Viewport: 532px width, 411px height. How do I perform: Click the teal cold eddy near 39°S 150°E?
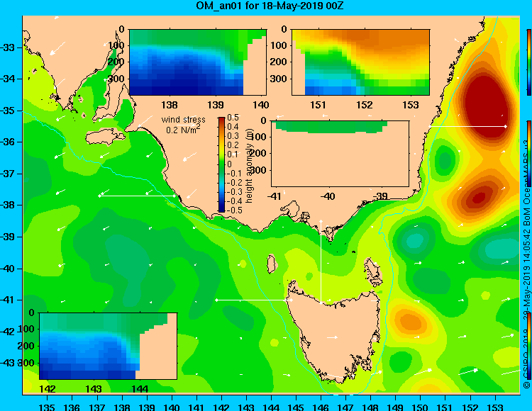[415, 240]
